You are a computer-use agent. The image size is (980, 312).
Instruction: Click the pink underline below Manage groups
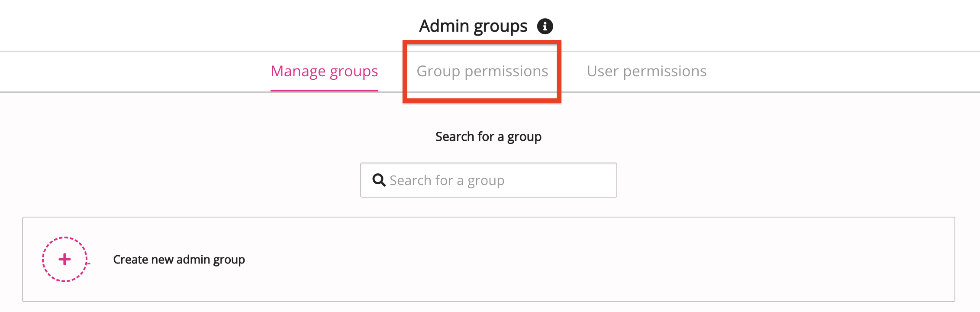click(x=324, y=90)
